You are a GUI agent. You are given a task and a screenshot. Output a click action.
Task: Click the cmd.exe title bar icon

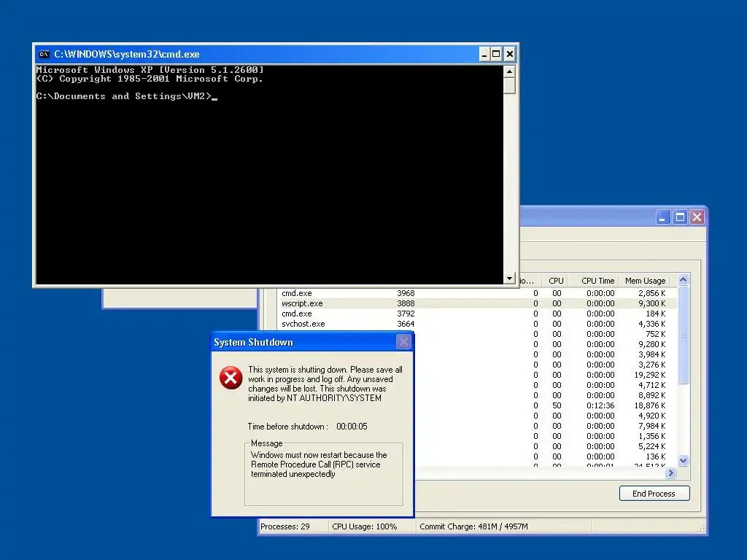[44, 54]
